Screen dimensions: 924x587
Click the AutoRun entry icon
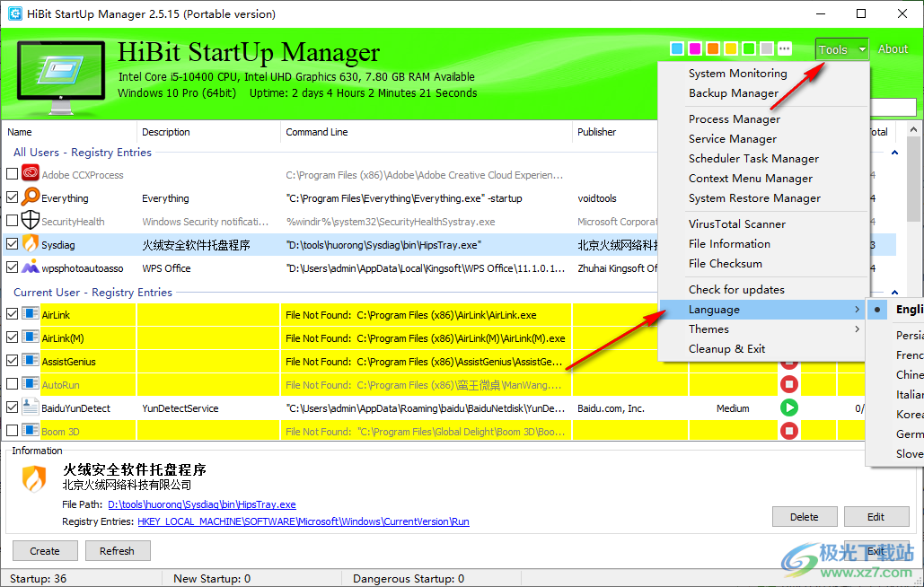tap(30, 383)
